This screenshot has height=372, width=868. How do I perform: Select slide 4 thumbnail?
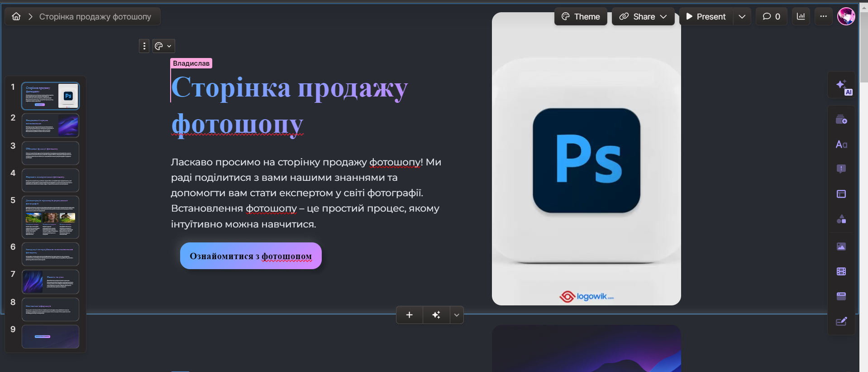click(x=50, y=180)
